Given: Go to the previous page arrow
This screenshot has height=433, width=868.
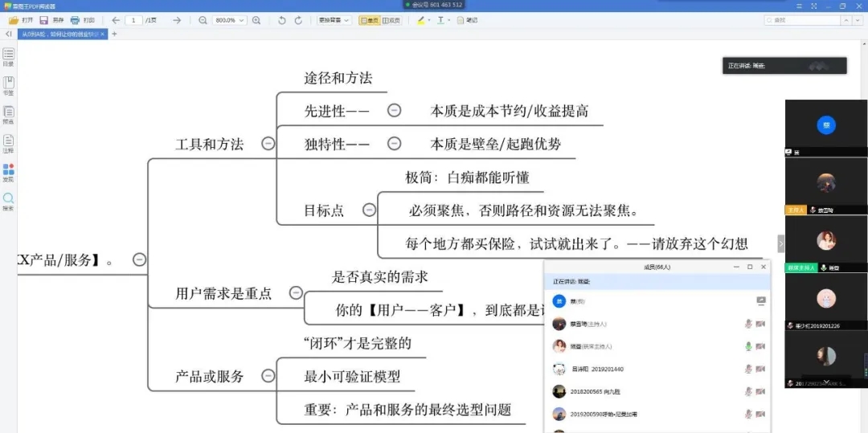Looking at the screenshot, I should (x=116, y=20).
